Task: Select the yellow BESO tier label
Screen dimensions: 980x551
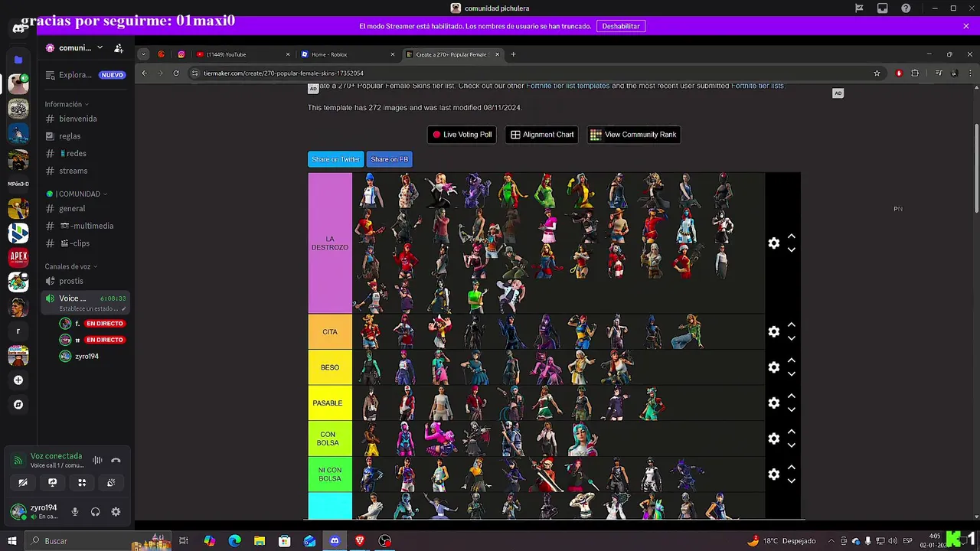Action: 330,367
